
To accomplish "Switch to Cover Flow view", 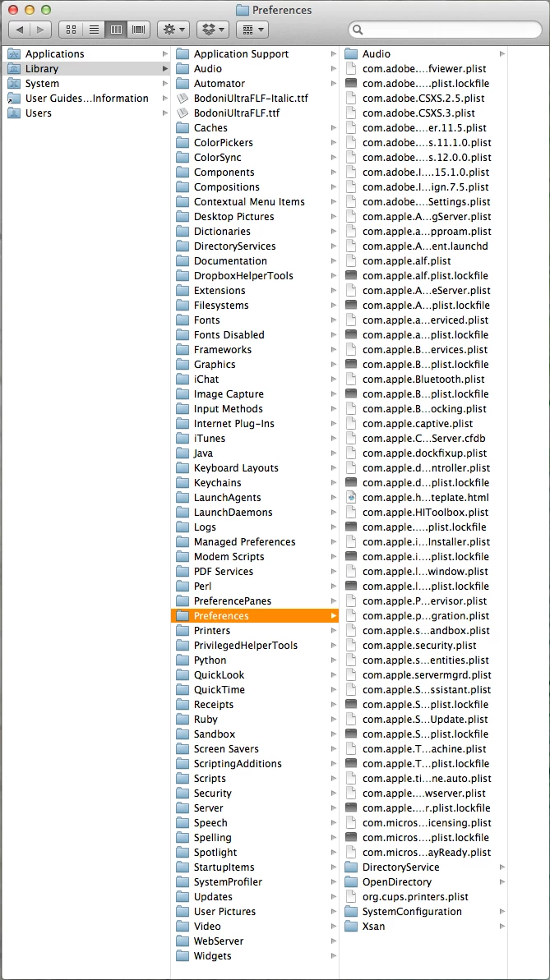I will [138, 29].
